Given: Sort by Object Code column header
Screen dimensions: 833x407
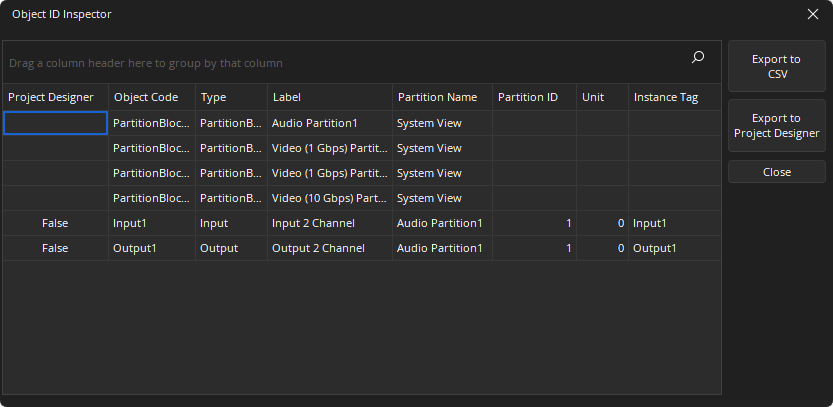Looking at the screenshot, I should [x=146, y=97].
